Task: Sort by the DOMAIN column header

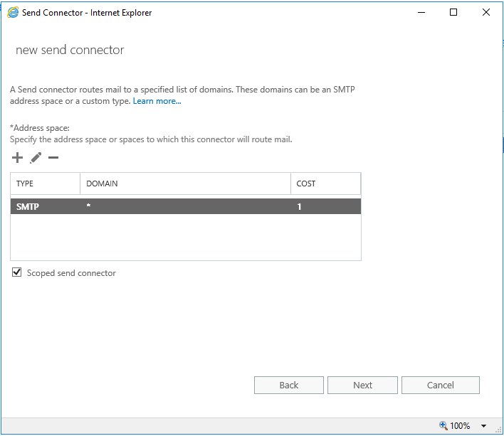Action: coord(185,184)
